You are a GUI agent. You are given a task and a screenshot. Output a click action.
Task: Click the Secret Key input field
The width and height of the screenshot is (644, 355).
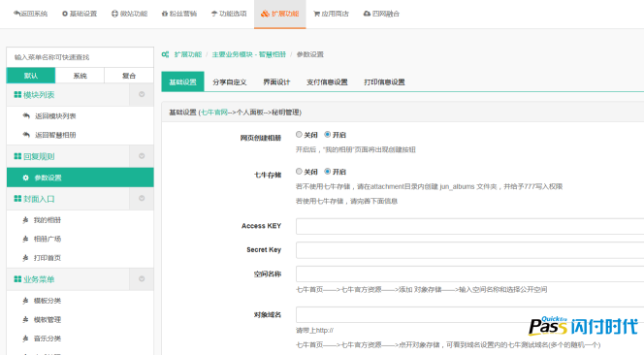(469, 250)
